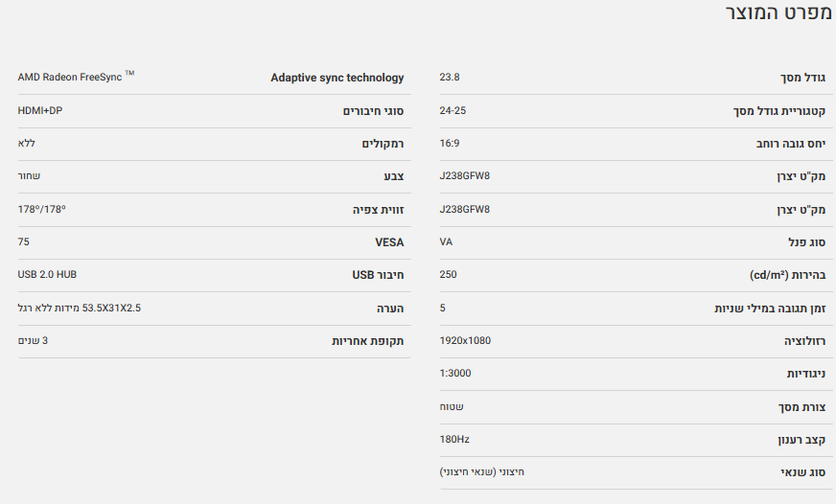836x504 pixels.
Task: Select the 16:9 aspect ratio value
Action: (x=450, y=143)
